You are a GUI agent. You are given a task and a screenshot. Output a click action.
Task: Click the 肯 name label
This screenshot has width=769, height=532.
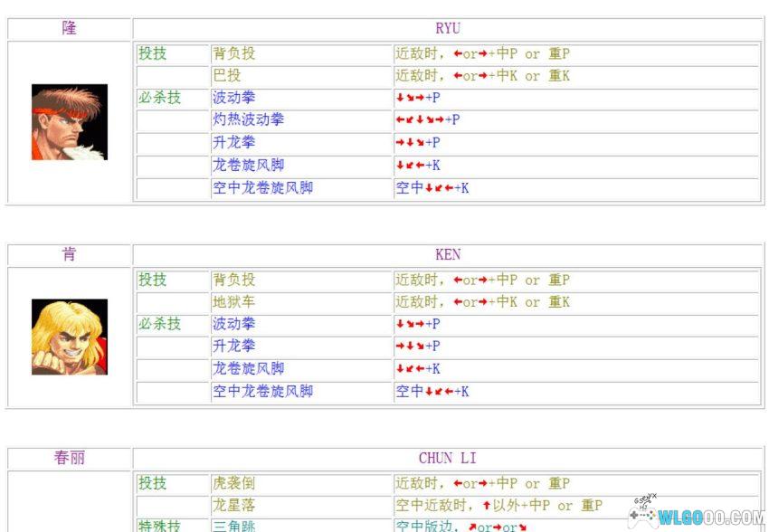pyautogui.click(x=68, y=254)
